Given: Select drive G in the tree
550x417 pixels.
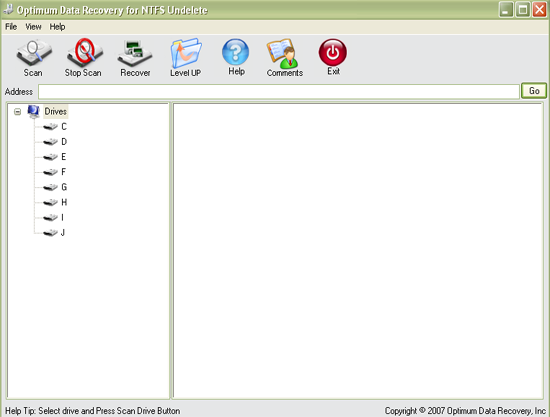Looking at the screenshot, I should [x=55, y=187].
